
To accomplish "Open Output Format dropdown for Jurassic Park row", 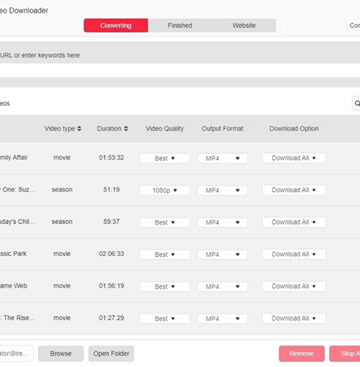I will [x=222, y=255].
